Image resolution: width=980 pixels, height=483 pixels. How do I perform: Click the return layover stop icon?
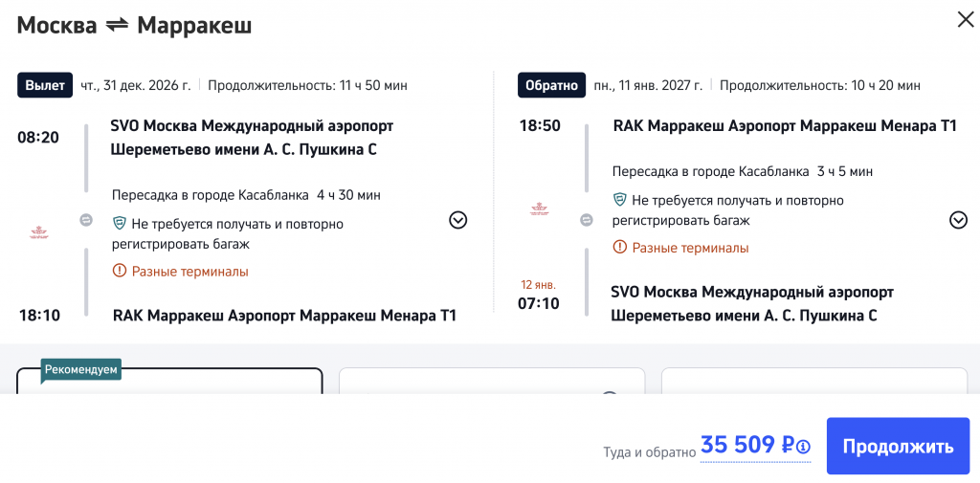click(587, 220)
